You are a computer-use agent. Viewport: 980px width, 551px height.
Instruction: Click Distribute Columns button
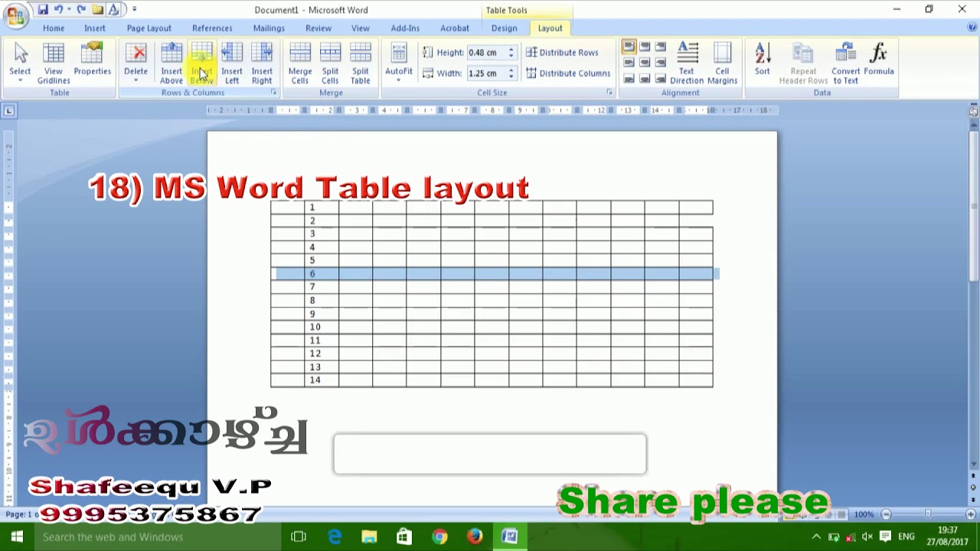[568, 73]
